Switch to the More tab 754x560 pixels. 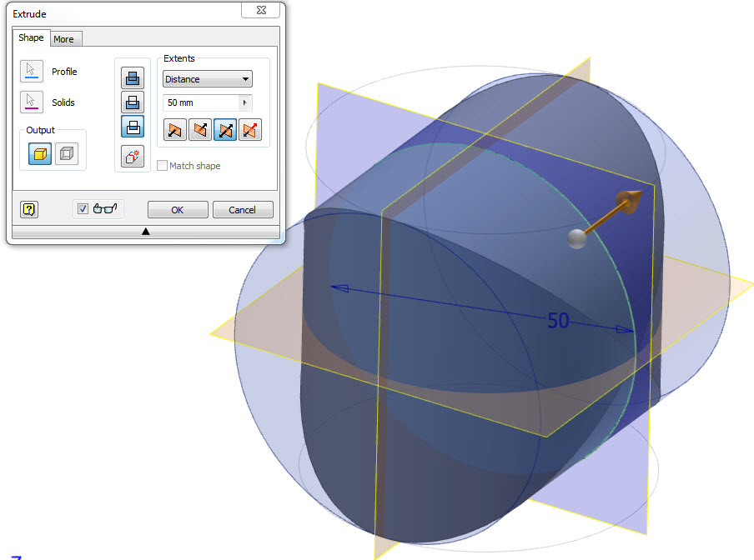point(66,38)
